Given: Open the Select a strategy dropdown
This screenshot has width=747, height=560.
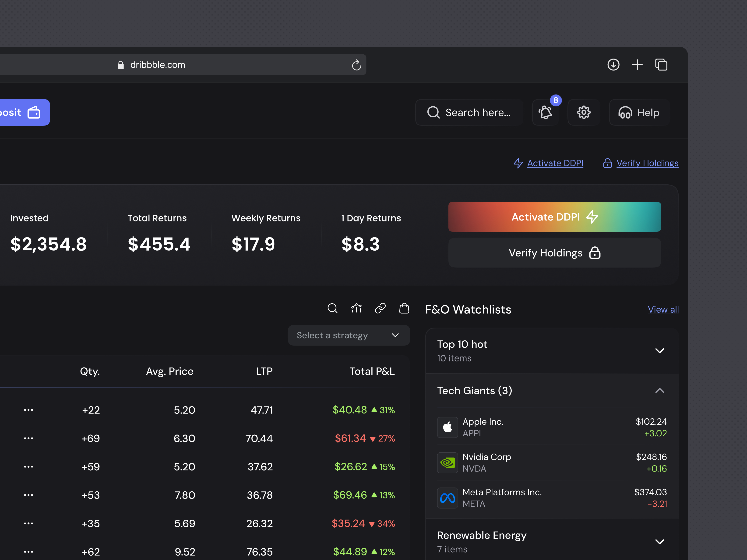Looking at the screenshot, I should tap(349, 335).
